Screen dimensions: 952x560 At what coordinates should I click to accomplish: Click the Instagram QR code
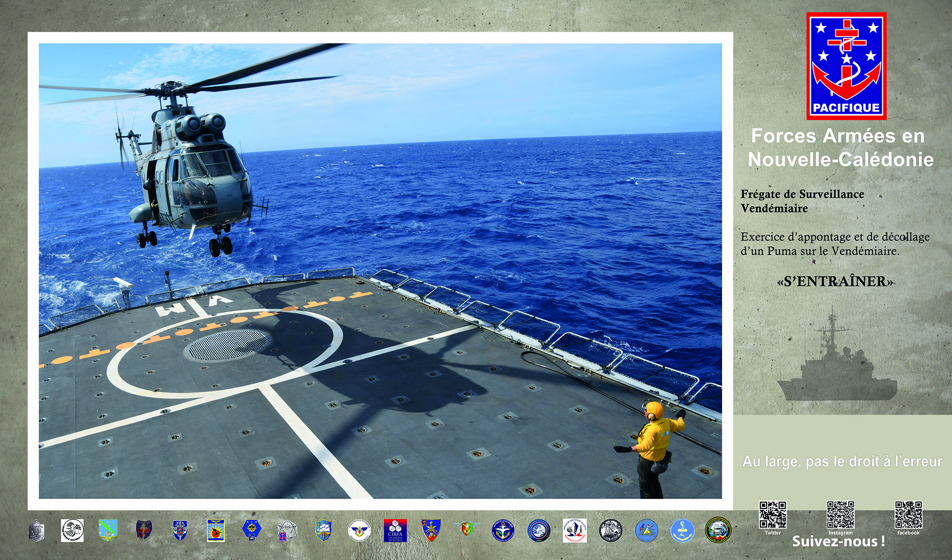[841, 514]
